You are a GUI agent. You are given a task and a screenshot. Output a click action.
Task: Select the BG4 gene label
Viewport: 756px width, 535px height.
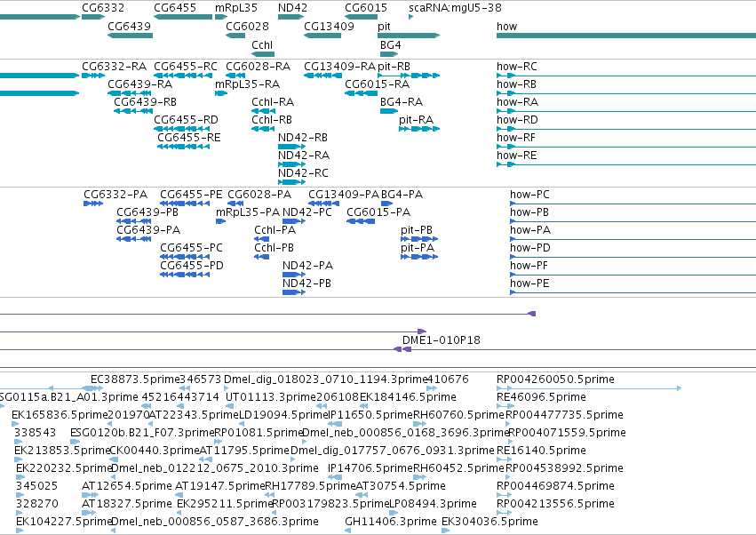click(391, 44)
